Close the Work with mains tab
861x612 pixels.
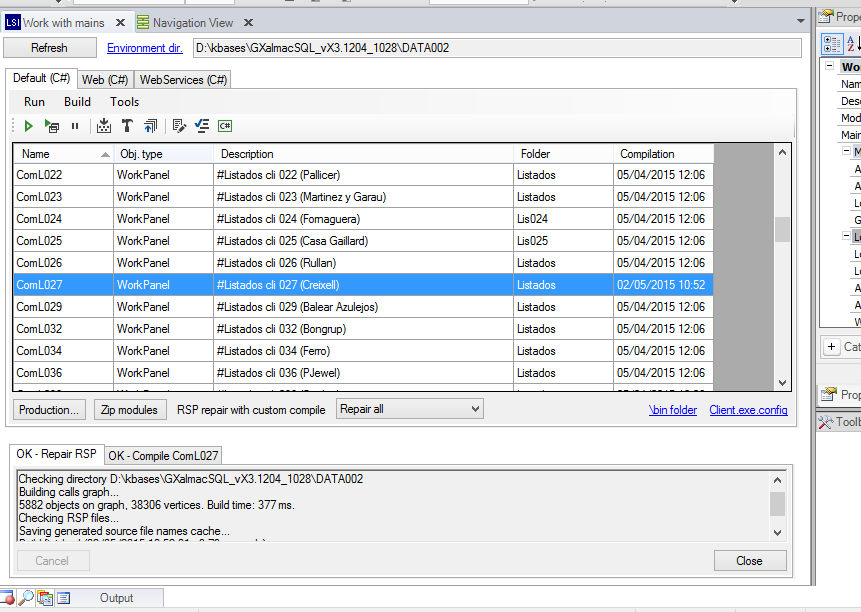pyautogui.click(x=120, y=23)
